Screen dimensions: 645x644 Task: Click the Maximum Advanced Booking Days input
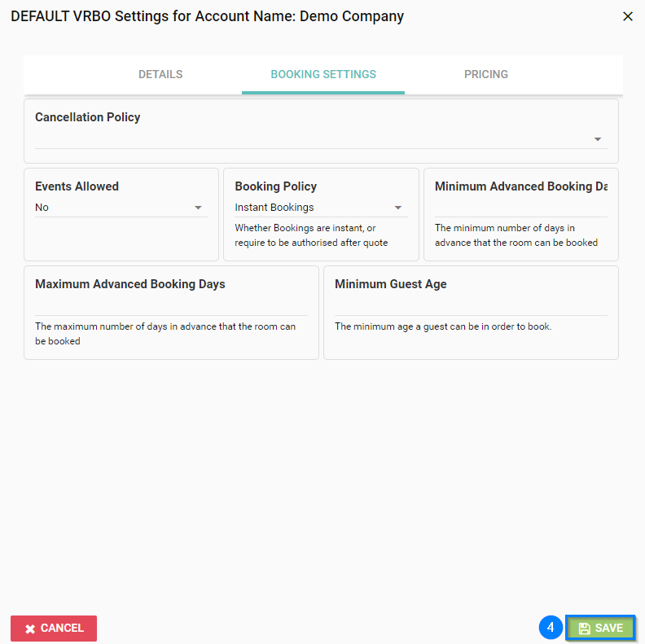pos(171,306)
